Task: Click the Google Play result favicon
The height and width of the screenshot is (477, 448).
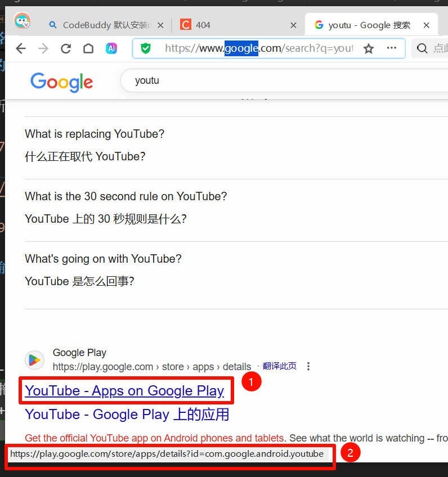Action: pos(34,360)
